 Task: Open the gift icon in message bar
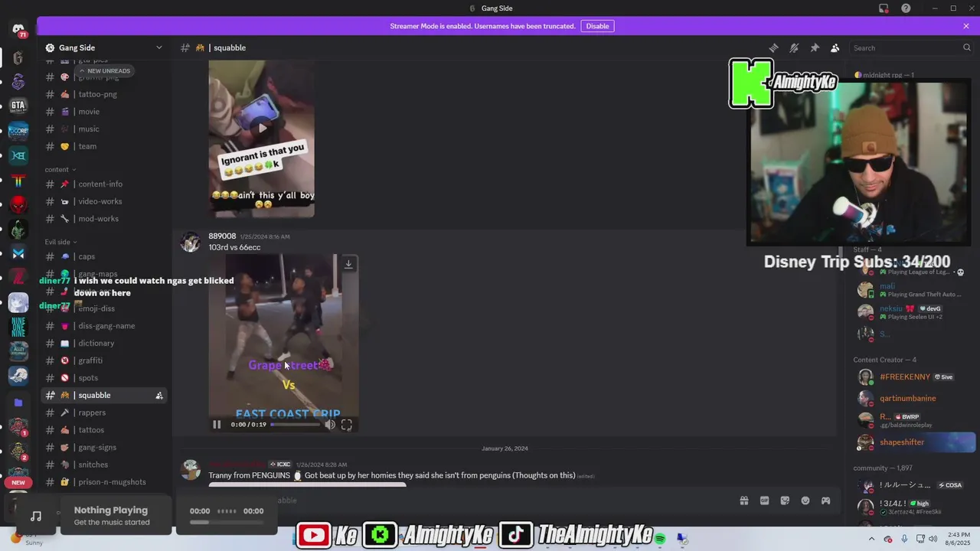743,500
